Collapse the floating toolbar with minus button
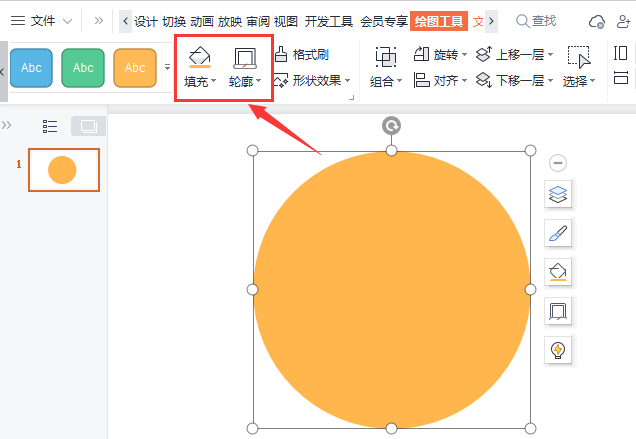This screenshot has height=439, width=636. pyautogui.click(x=558, y=163)
